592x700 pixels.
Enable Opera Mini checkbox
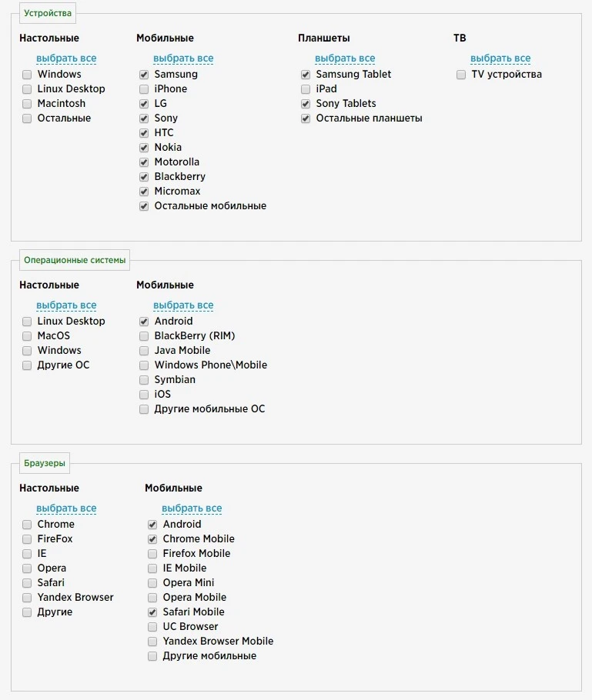click(x=152, y=583)
